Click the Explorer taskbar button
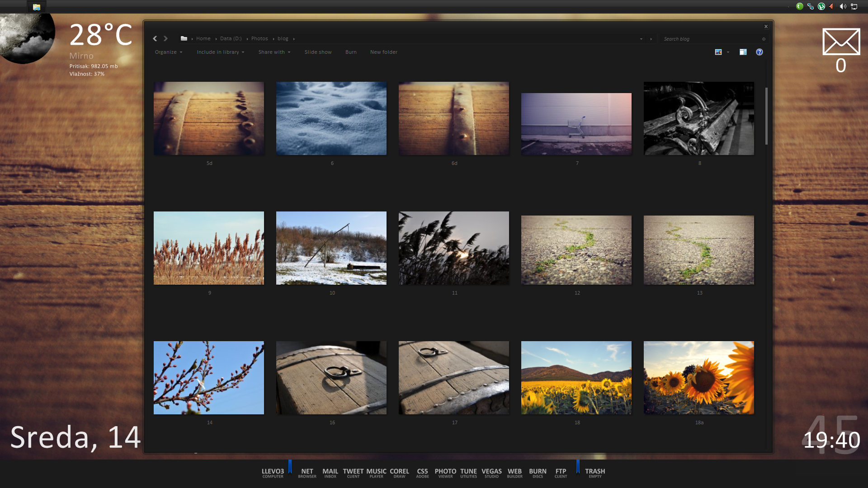868x488 pixels. pyautogui.click(x=37, y=7)
